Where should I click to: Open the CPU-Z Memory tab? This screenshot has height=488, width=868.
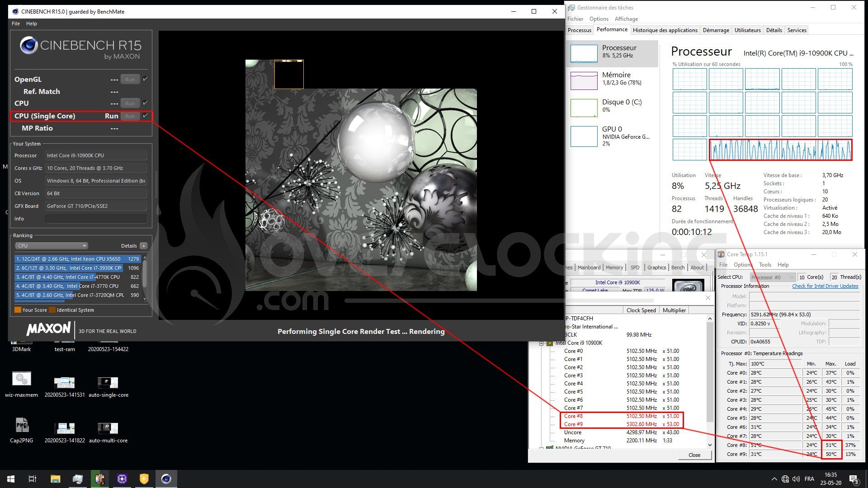point(614,267)
